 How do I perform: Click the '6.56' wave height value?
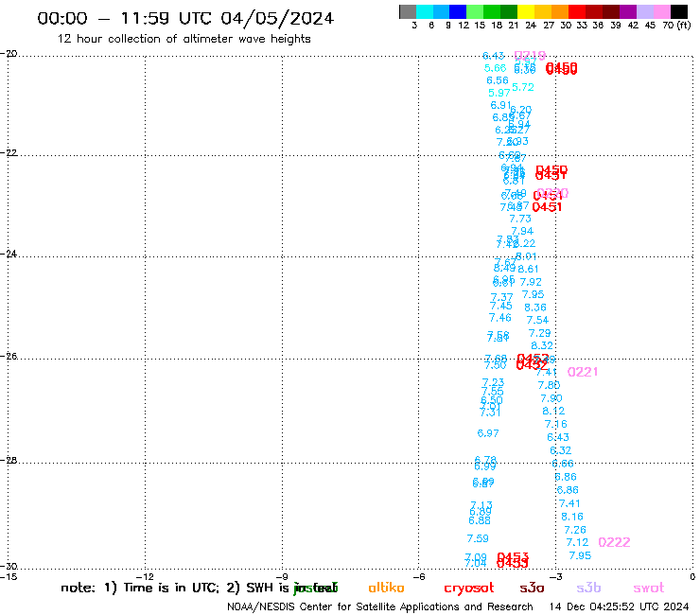point(498,79)
